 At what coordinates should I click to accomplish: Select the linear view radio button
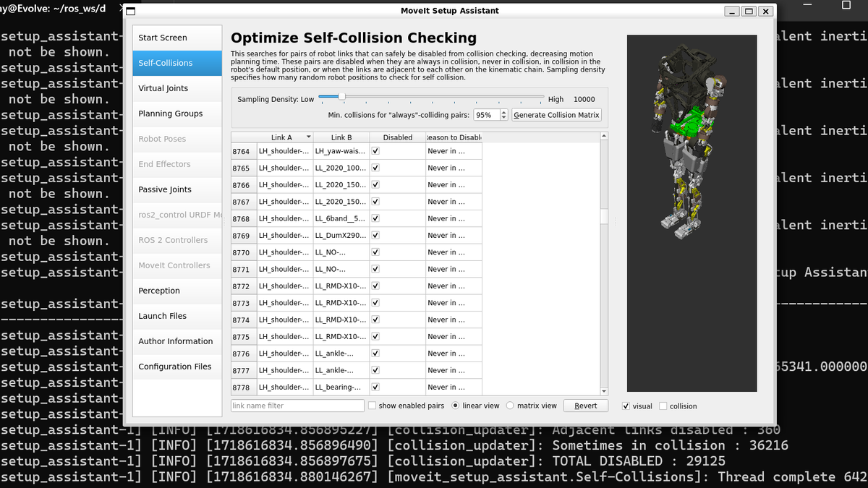coord(456,406)
